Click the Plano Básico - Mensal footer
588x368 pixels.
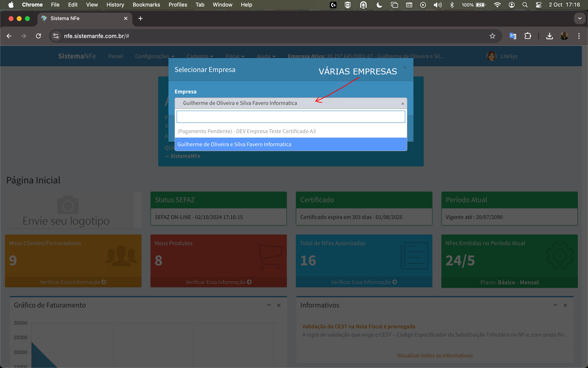509,282
